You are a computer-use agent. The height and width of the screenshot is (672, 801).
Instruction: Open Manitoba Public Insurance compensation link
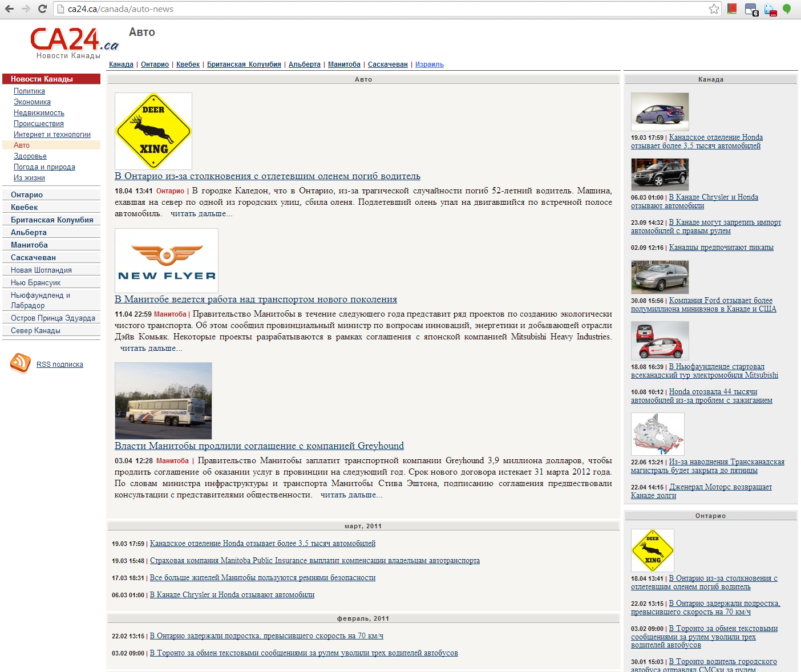click(315, 561)
